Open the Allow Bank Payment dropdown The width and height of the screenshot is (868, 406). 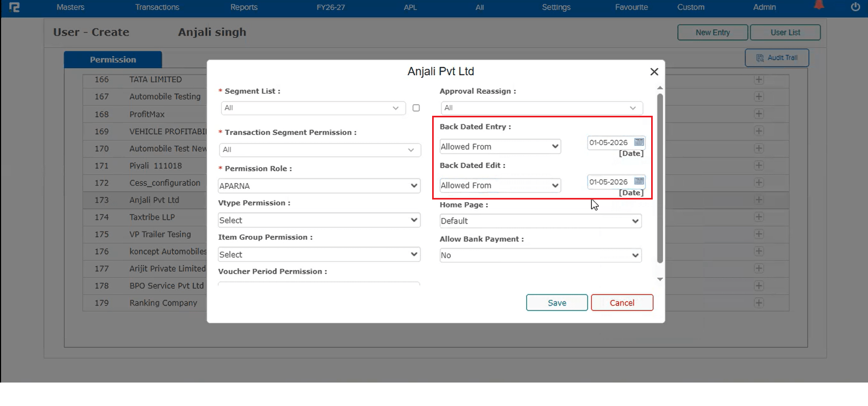point(541,256)
